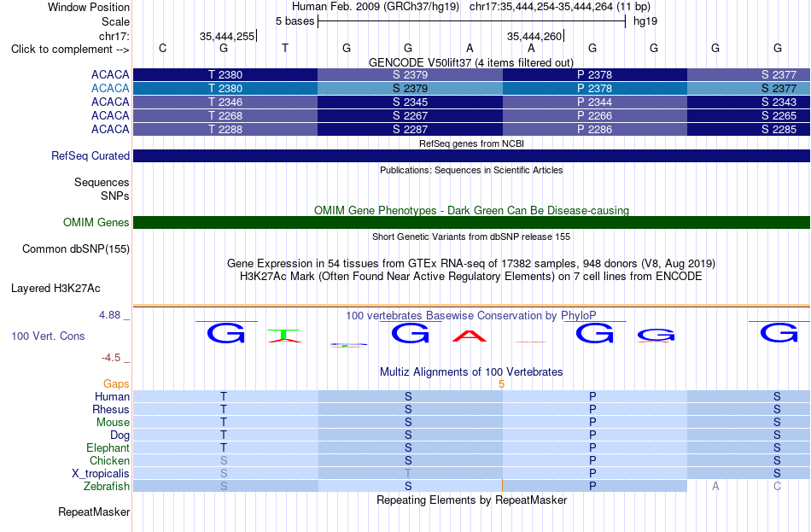811x532 pixels.
Task: Select T 2380 codon in first ACACA row
Action: [225, 74]
